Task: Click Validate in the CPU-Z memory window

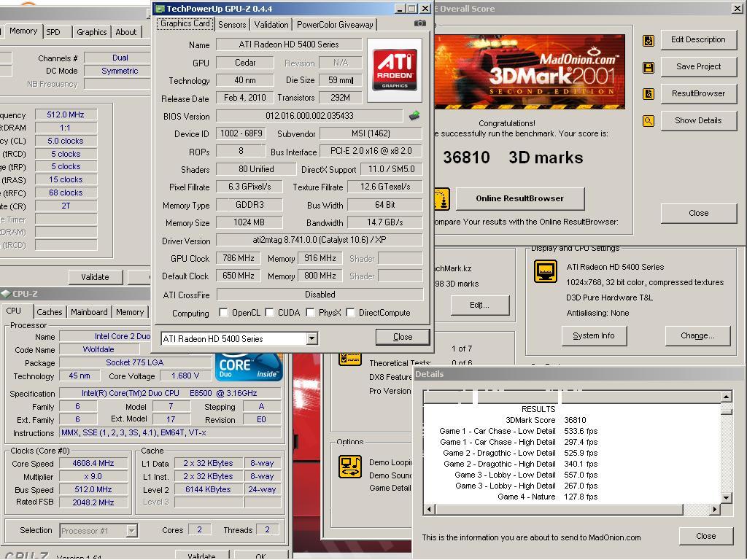Action: click(95, 276)
